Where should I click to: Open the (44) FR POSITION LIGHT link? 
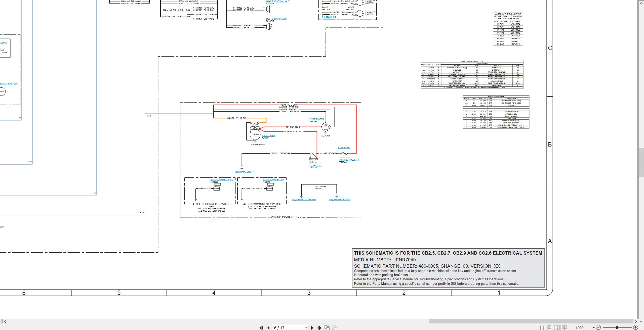(x=278, y=1)
